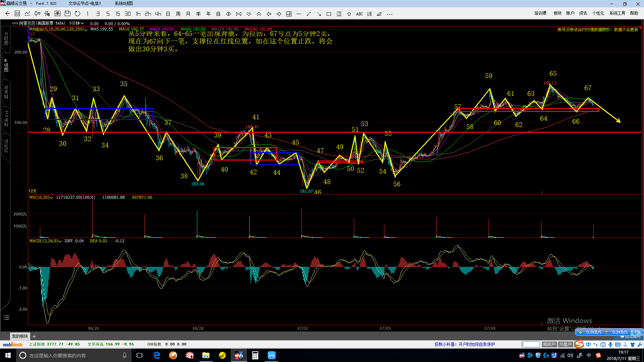Add a new tab with plus button
This screenshot has width=644, height=362.
tap(34, 336)
